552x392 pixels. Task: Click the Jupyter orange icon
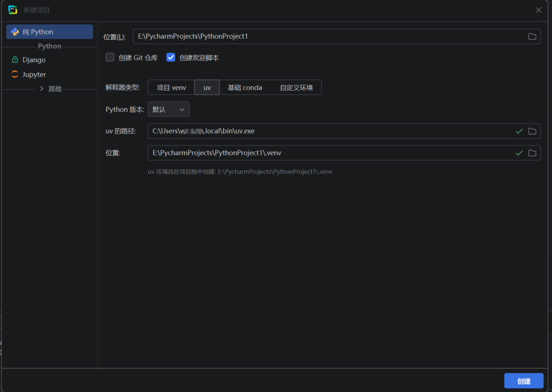(x=15, y=74)
